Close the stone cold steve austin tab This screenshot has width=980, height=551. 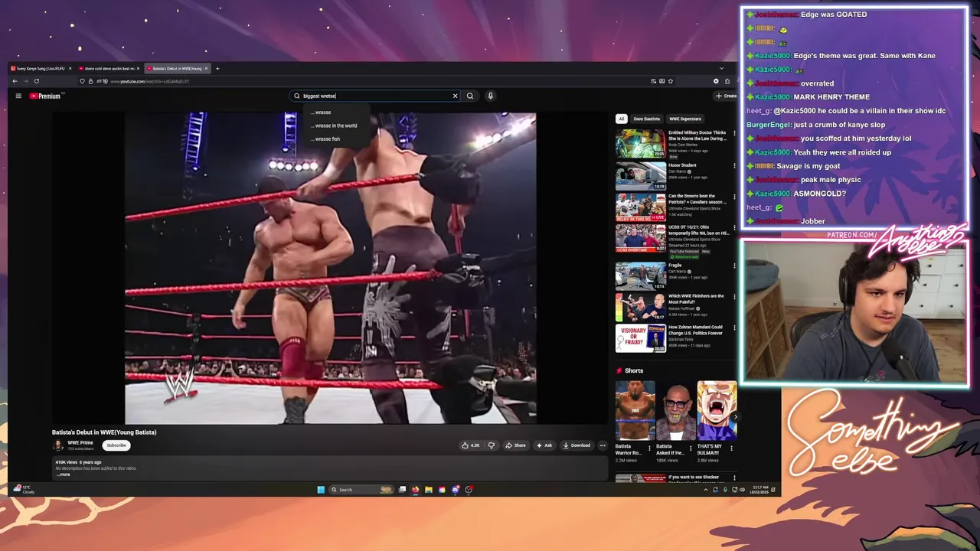(138, 69)
